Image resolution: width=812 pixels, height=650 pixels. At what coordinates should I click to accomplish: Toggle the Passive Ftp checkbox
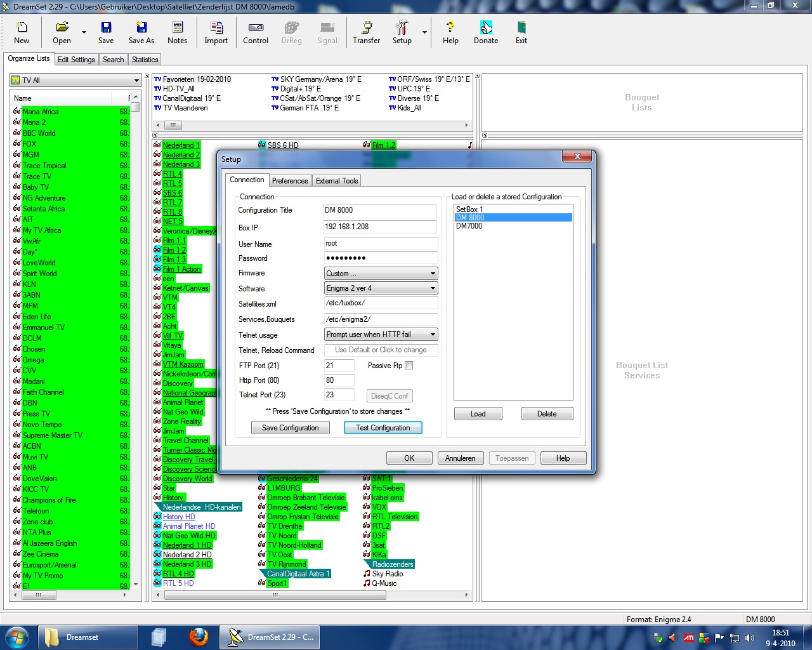(x=409, y=366)
